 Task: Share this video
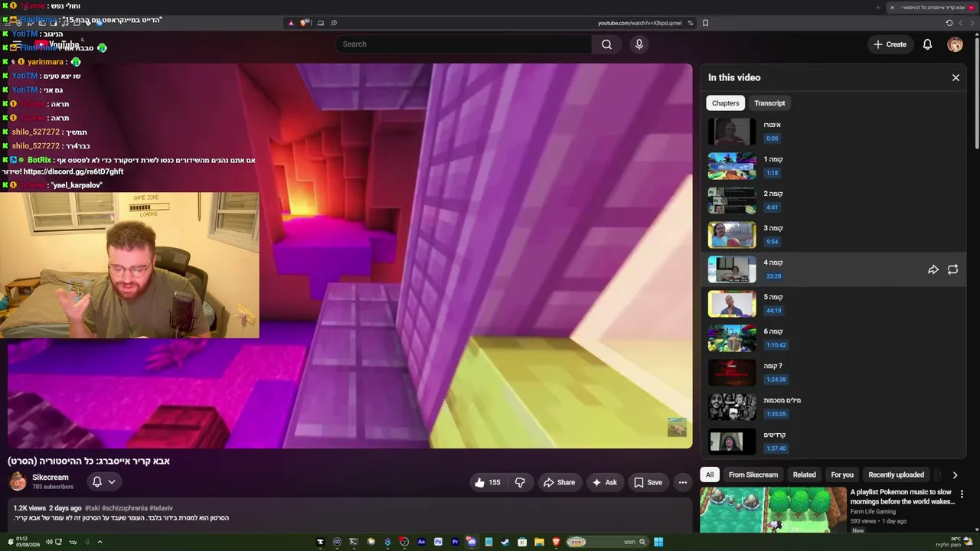[559, 482]
